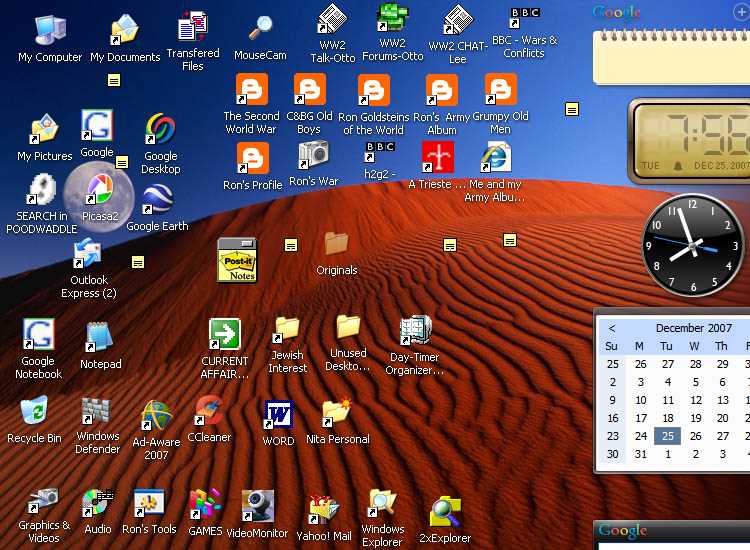The image size is (750, 550).
Task: Click the December 2007 calendar header
Action: (693, 328)
